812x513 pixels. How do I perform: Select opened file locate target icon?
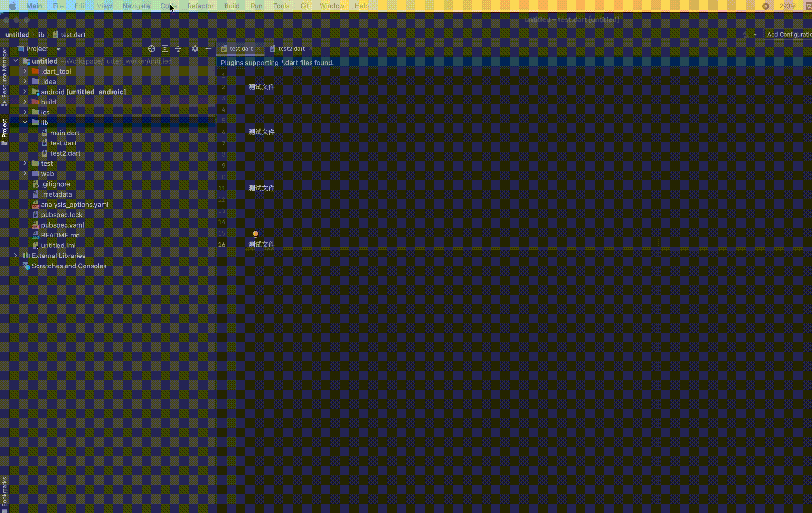click(x=151, y=49)
